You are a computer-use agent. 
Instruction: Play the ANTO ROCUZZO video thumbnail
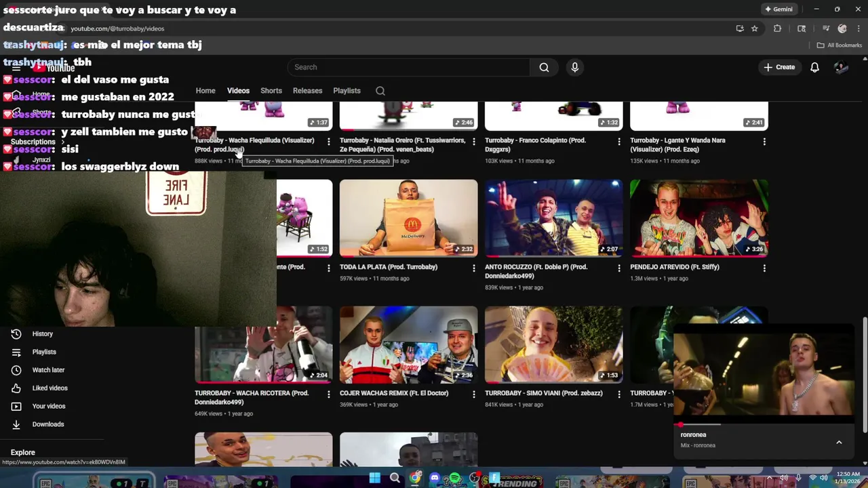coord(553,218)
